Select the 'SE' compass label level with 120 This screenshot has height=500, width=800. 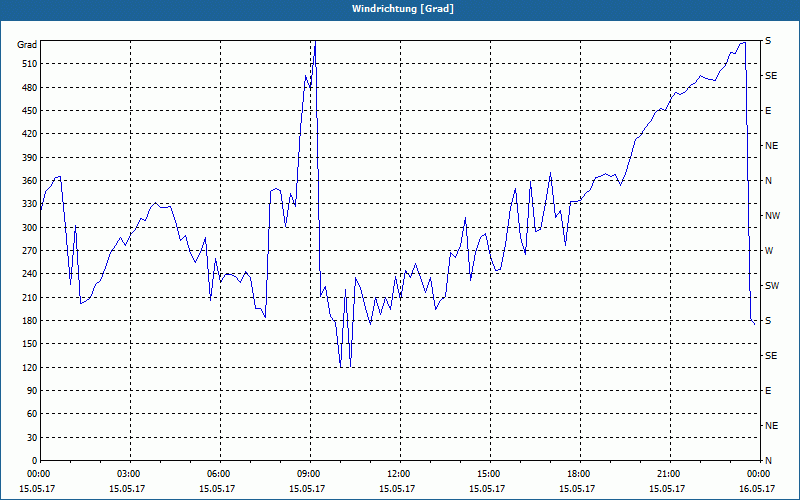(771, 356)
